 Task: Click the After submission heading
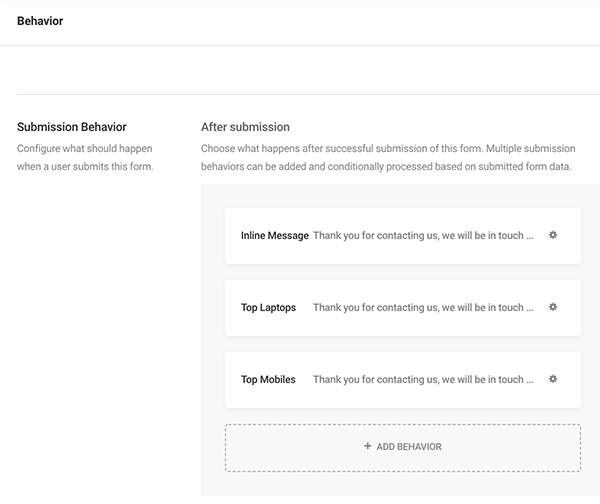click(245, 127)
